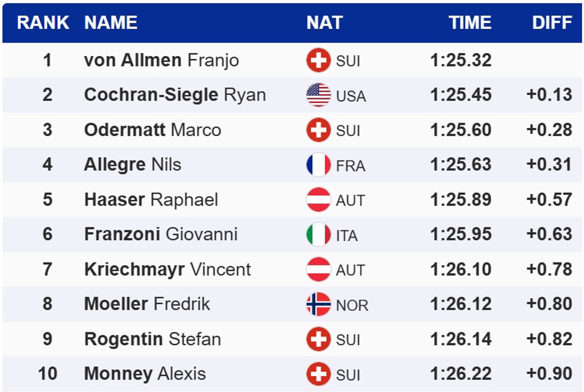This screenshot has height=392, width=584.
Task: Click the French flag next to Allegre
Action: coord(318,165)
